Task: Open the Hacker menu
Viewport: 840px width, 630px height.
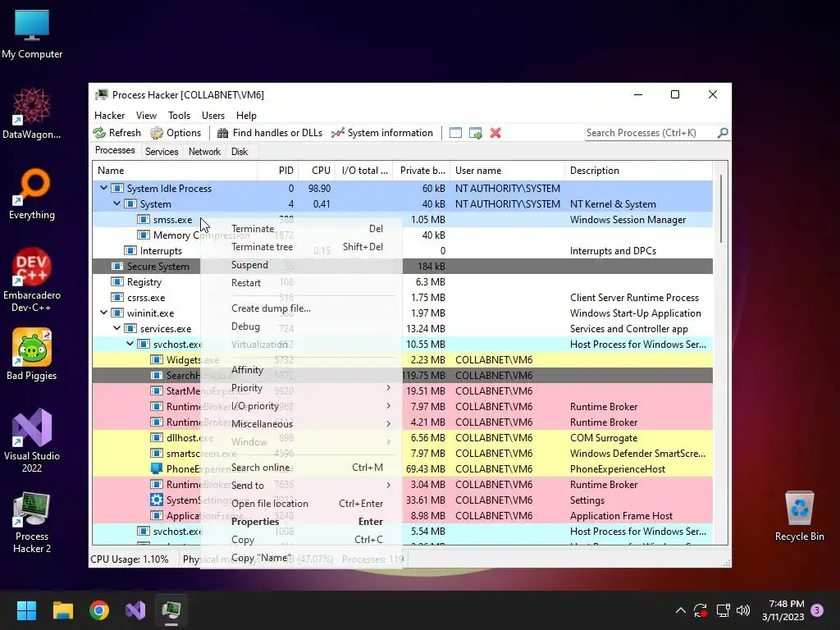Action: tap(109, 115)
